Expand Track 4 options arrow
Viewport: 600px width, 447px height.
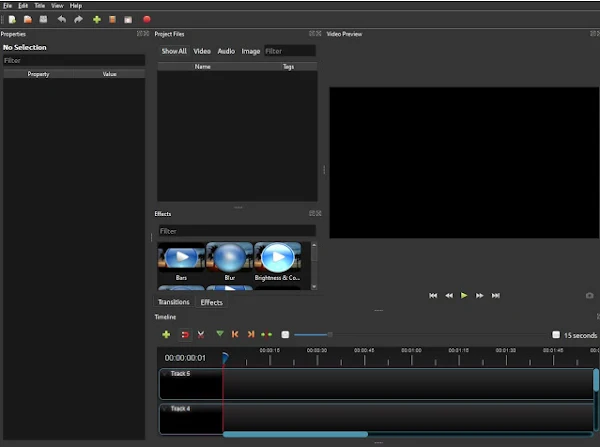click(165, 409)
